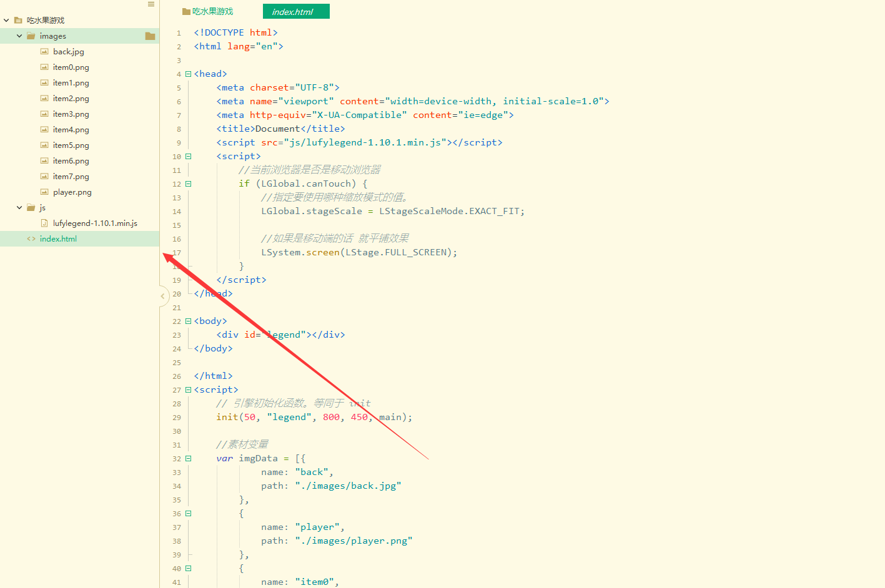
Task: Fold the imgData array at line 32
Action: click(188, 459)
